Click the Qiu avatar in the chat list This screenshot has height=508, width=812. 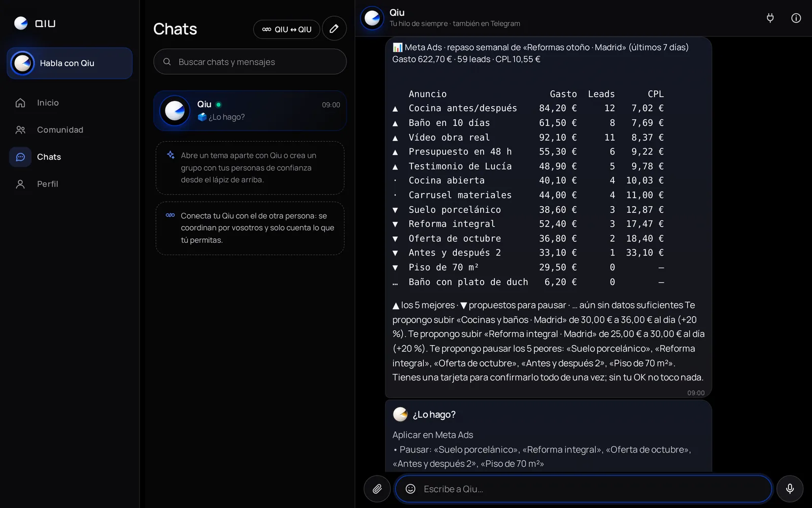pyautogui.click(x=175, y=111)
